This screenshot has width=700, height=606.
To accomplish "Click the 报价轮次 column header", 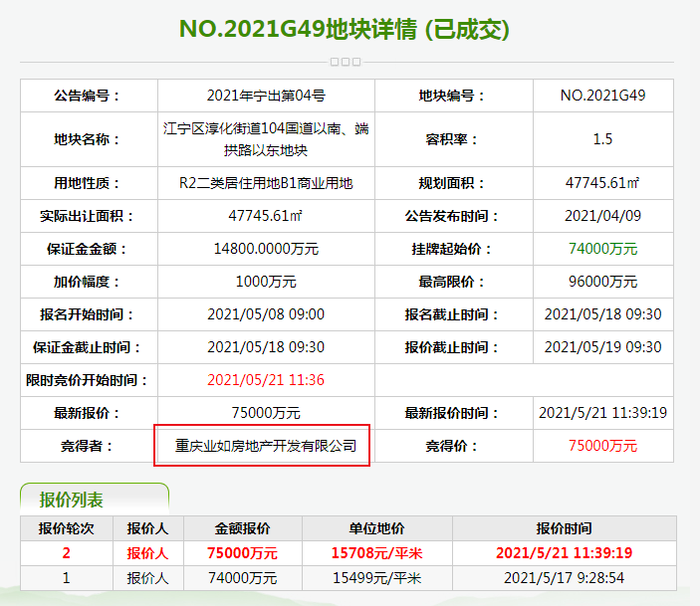I will [x=67, y=528].
